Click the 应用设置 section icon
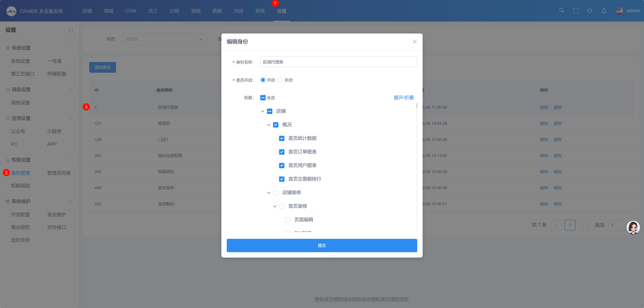 [8, 118]
